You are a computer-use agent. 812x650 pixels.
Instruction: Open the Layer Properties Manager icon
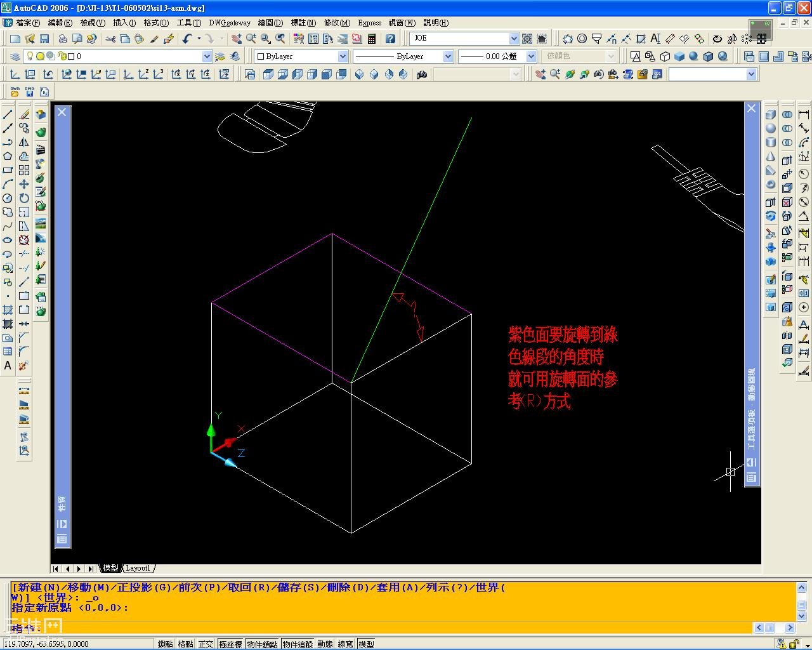tap(15, 56)
